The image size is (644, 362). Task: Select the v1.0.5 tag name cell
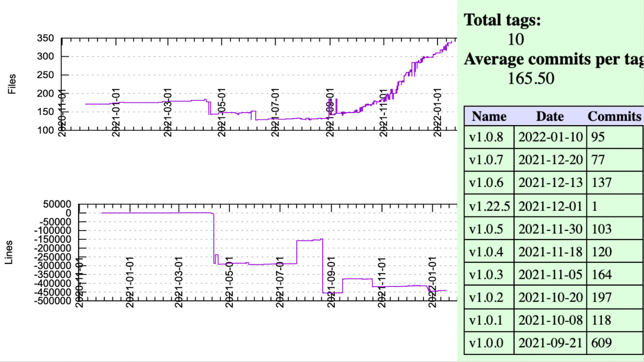click(x=489, y=229)
